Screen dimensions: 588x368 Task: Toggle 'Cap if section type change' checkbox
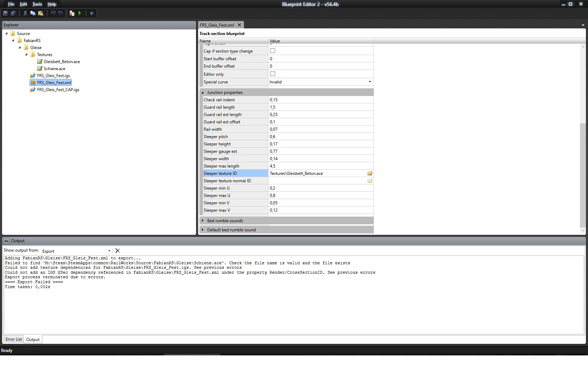(x=273, y=51)
